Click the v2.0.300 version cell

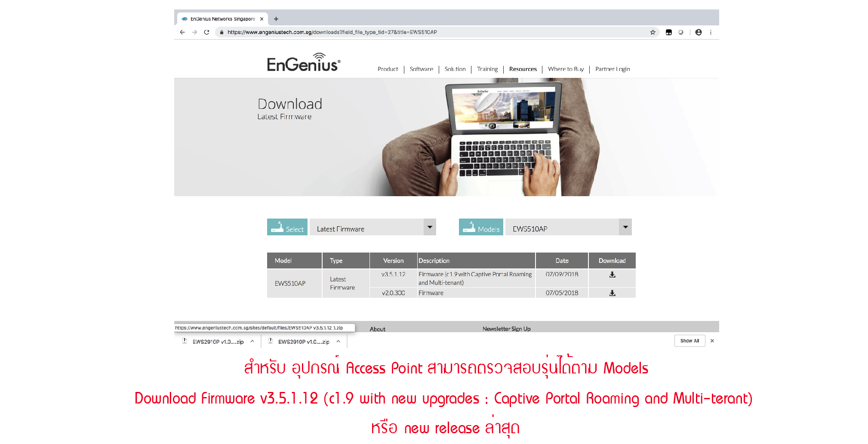(x=393, y=293)
